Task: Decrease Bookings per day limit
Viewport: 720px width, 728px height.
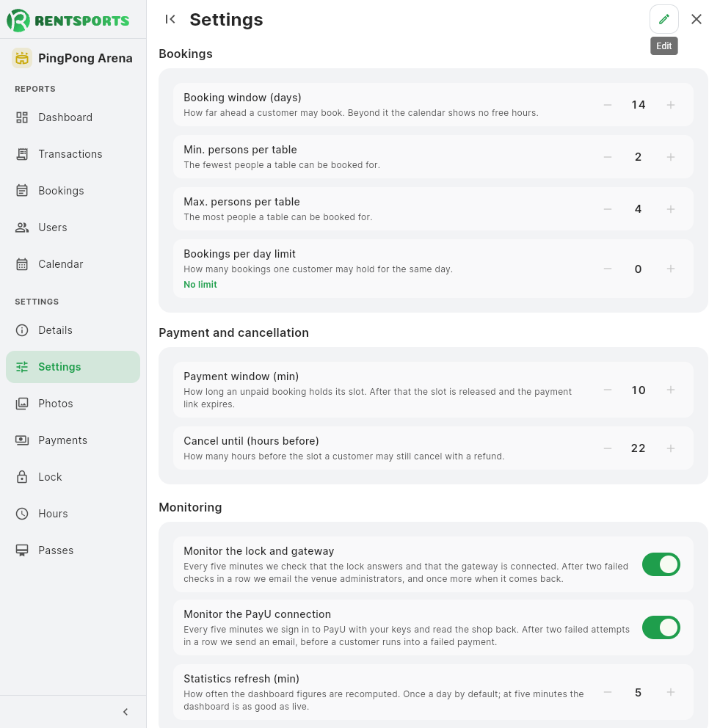Action: [607, 269]
